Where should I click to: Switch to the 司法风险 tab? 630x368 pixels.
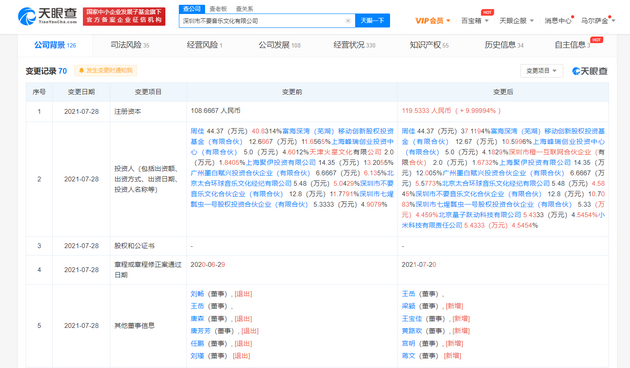coord(130,45)
